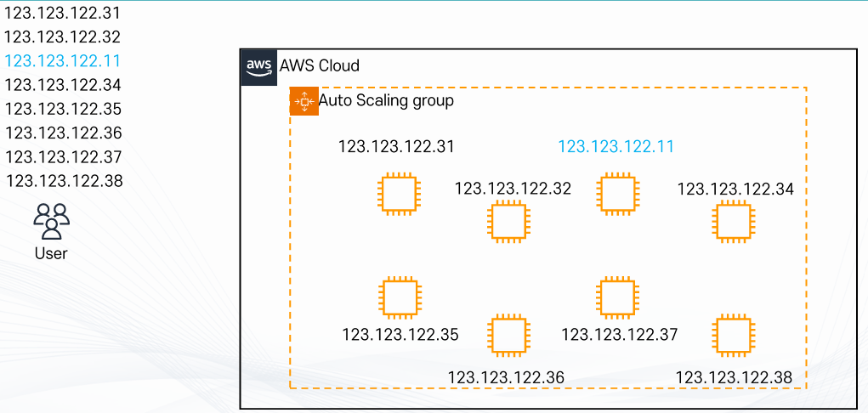Click the EC2 instance icon for 123.123.122.37
The image size is (868, 413).
click(x=618, y=297)
